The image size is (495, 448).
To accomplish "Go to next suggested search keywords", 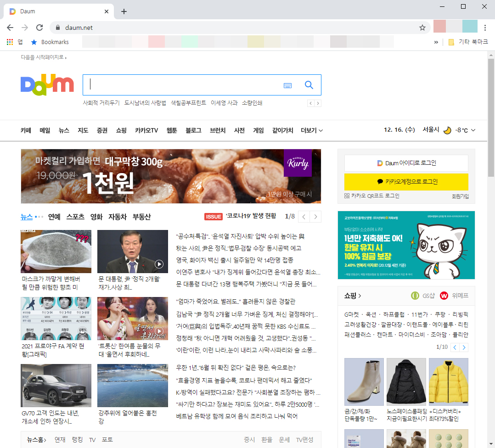I will (x=318, y=103).
